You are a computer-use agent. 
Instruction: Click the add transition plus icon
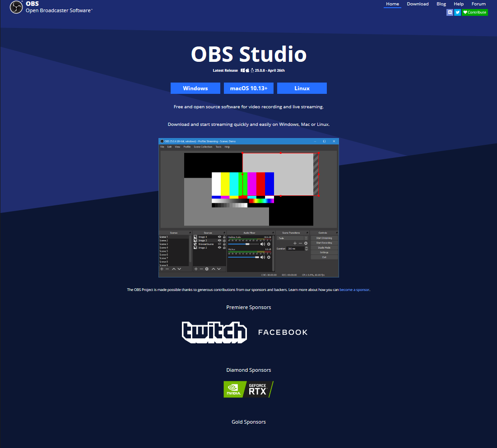[x=295, y=243]
